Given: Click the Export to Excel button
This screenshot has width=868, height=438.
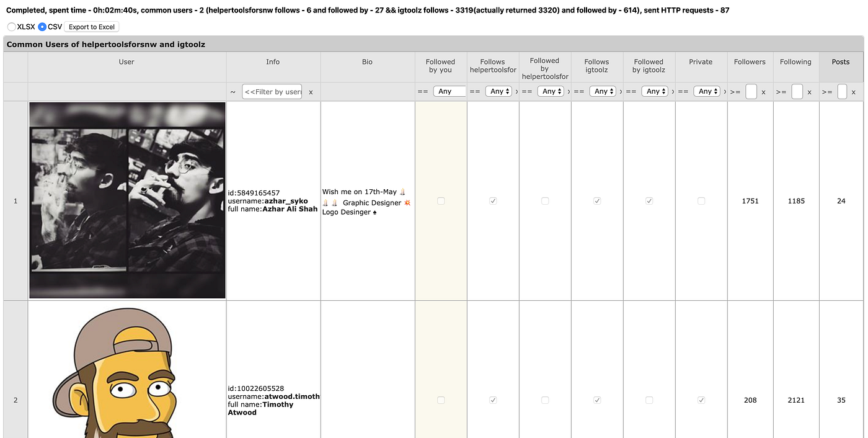Looking at the screenshot, I should tap(92, 27).
